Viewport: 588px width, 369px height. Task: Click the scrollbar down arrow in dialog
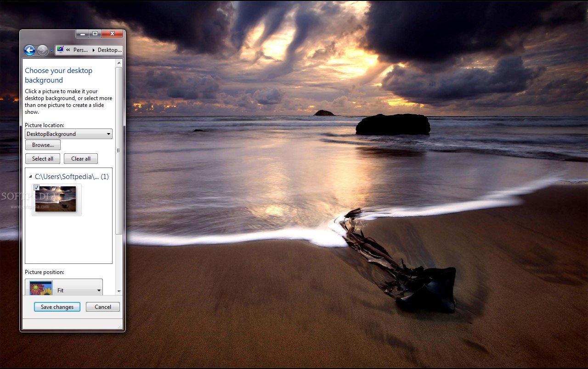[x=119, y=291]
